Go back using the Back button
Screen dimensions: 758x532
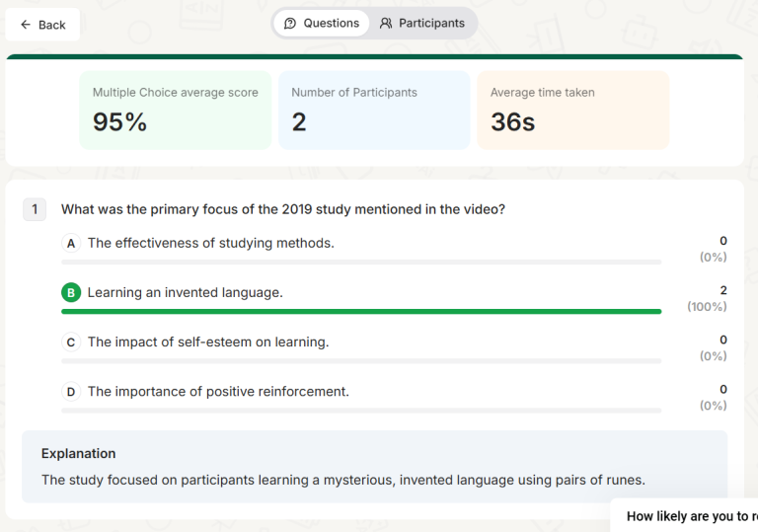tap(42, 25)
